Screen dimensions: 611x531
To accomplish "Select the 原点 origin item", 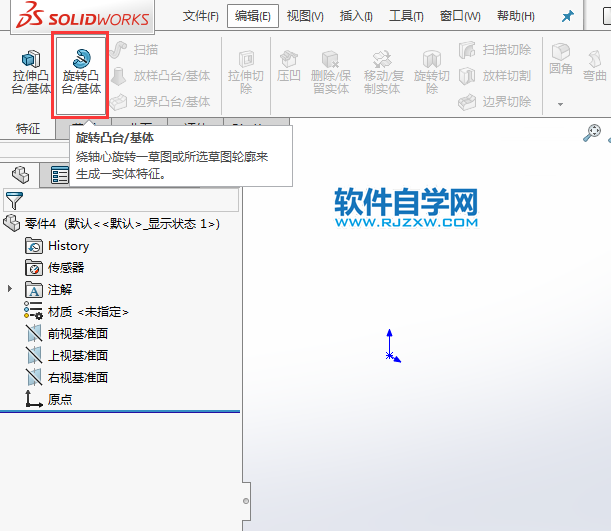I will click(x=48, y=399).
